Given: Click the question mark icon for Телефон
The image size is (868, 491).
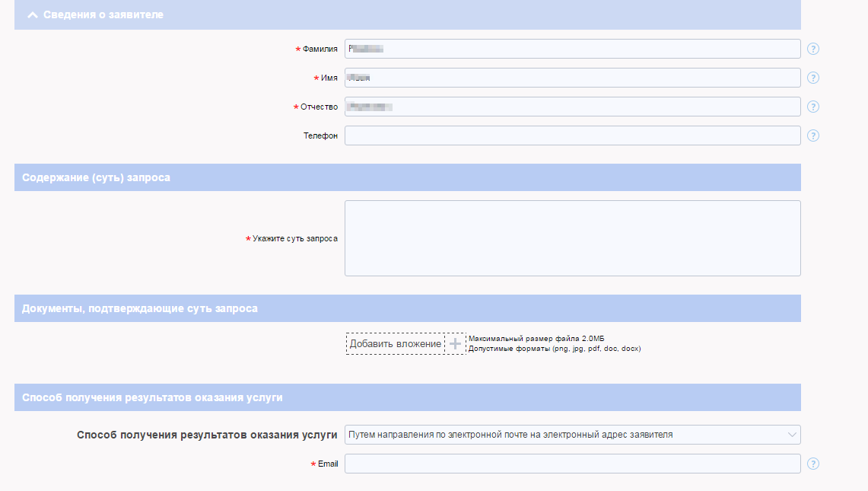Looking at the screenshot, I should point(812,136).
